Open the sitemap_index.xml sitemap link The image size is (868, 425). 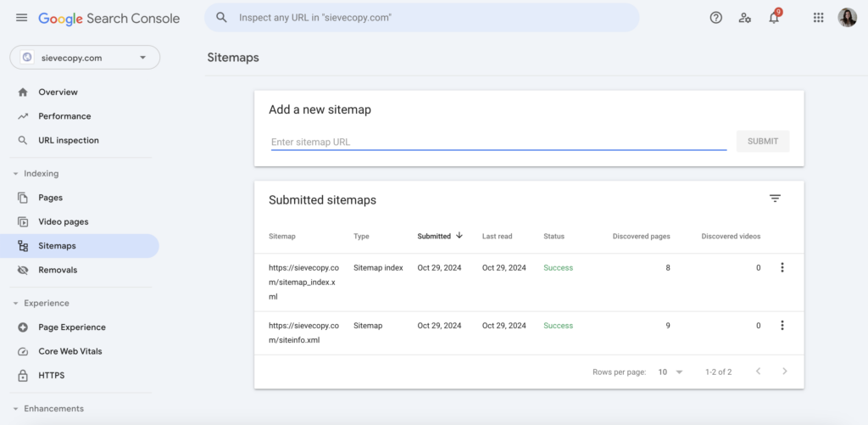click(x=303, y=282)
